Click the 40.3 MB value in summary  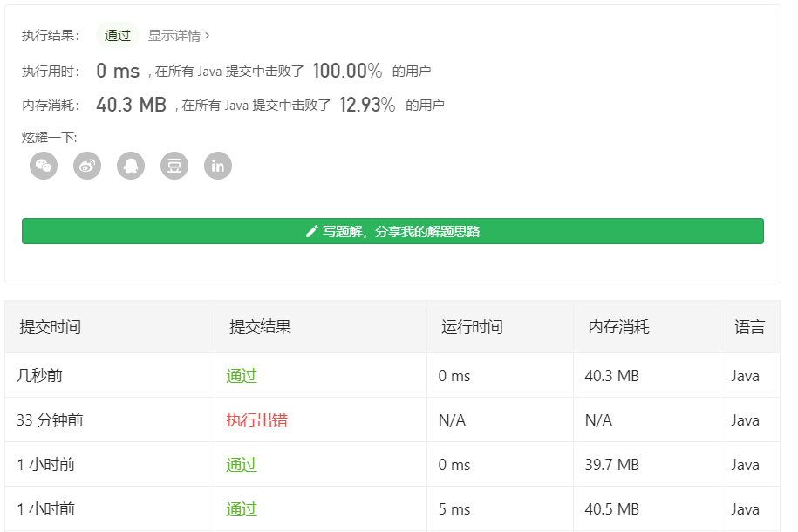132,105
